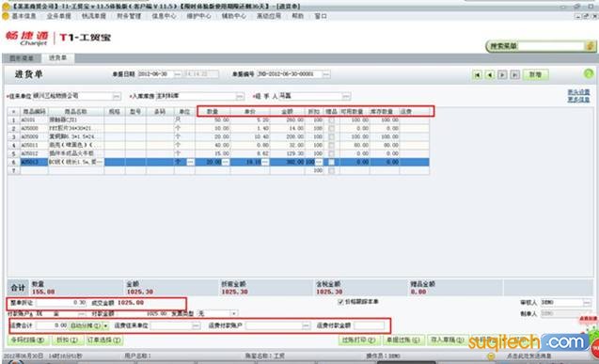This screenshot has width=599, height=364.
Task: Click the 存入草稿 button
Action: [447, 340]
